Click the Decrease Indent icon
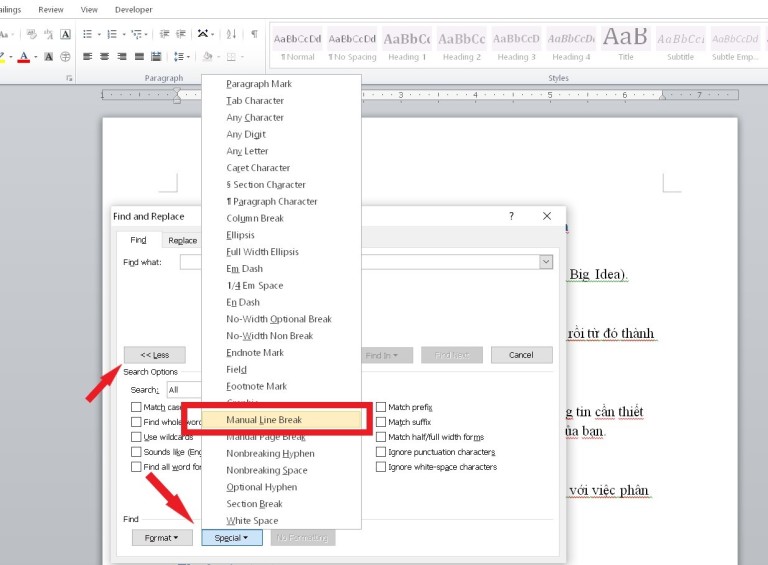The width and height of the screenshot is (768, 565). pyautogui.click(x=165, y=34)
